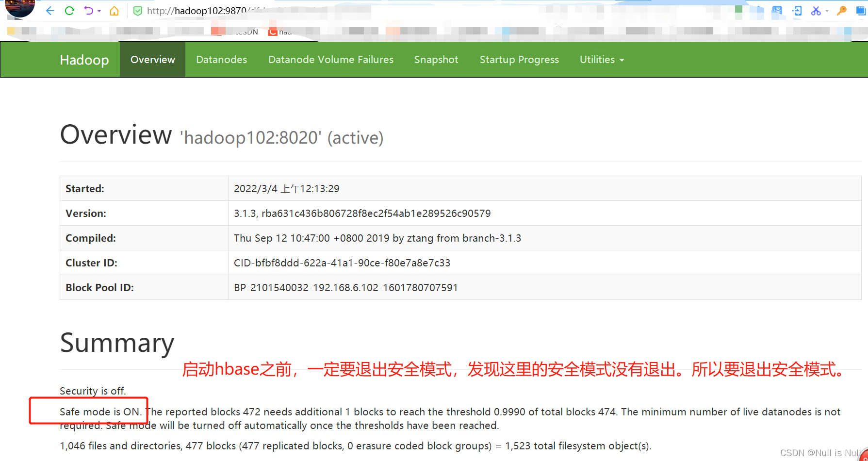
Task: Open the Datanodes tab
Action: click(222, 60)
